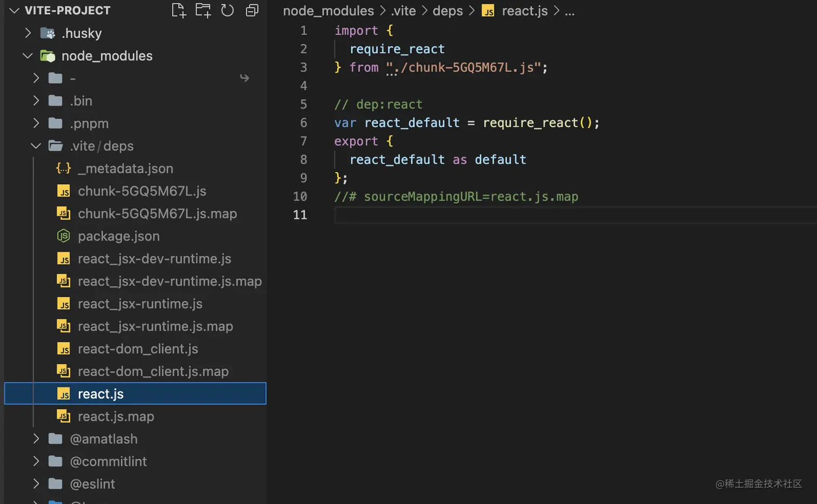This screenshot has width=817, height=504.
Task: Collapse the VITE-PROJECT root section
Action: coord(14,10)
